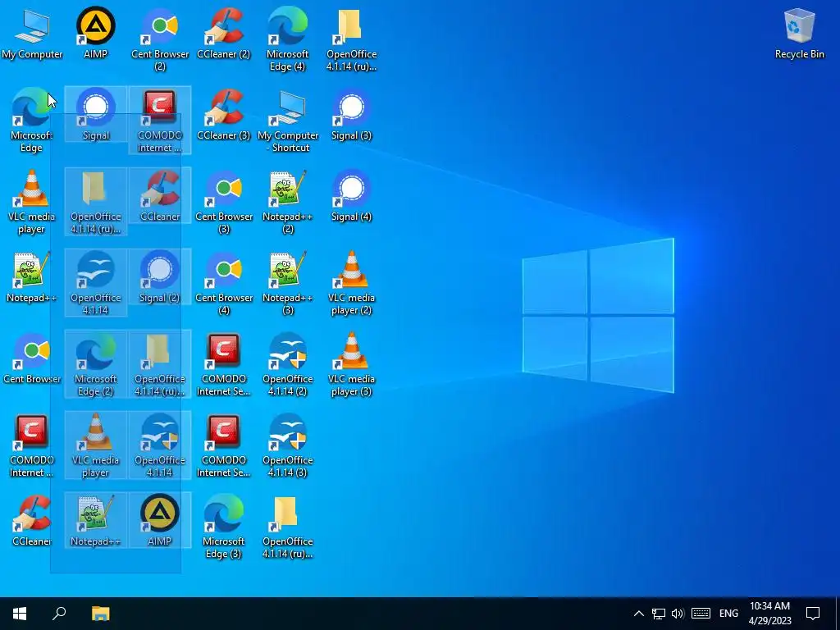Click the Notepad++ (2) icon
Screen dimensions: 840x630
[288, 202]
